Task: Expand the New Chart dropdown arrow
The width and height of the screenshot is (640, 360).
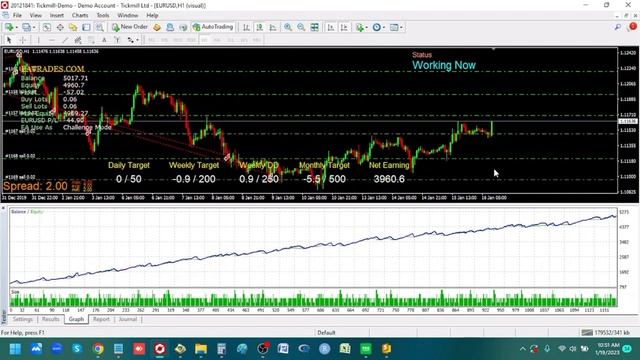Action: (16, 27)
